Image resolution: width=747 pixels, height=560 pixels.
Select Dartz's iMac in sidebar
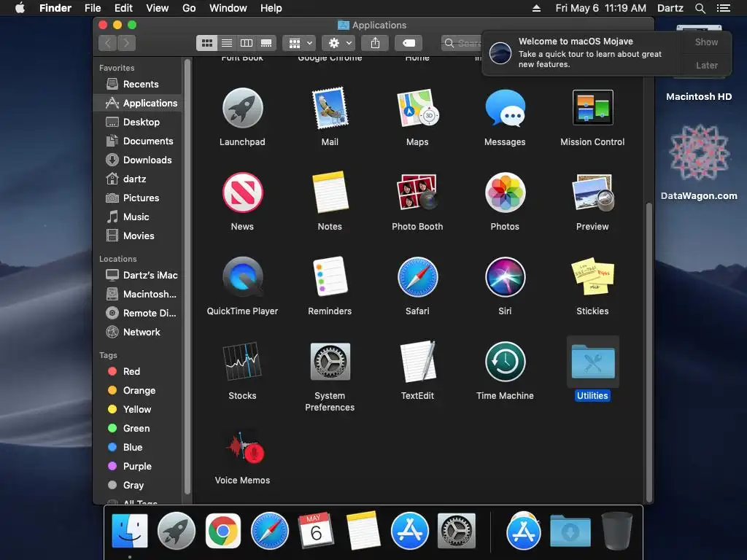coord(137,275)
